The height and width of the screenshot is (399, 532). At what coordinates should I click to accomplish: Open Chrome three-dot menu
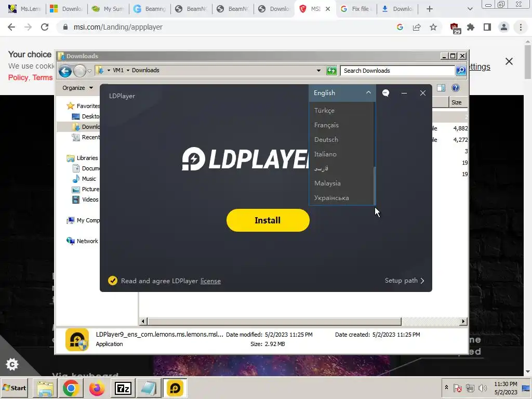[521, 27]
